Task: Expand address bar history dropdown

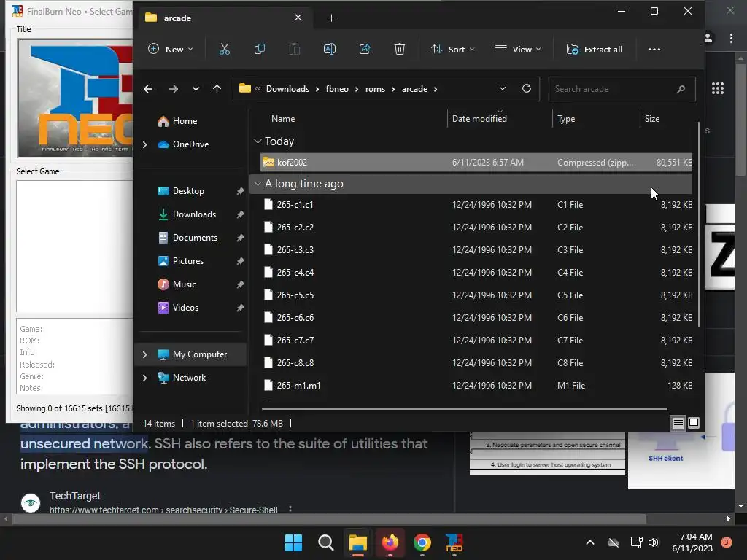Action: tap(502, 88)
